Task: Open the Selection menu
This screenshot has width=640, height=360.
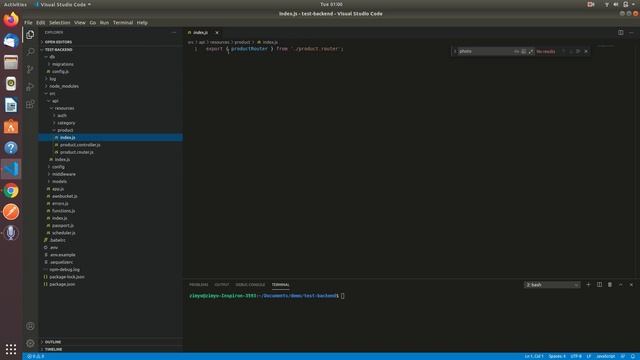Action: point(60,23)
